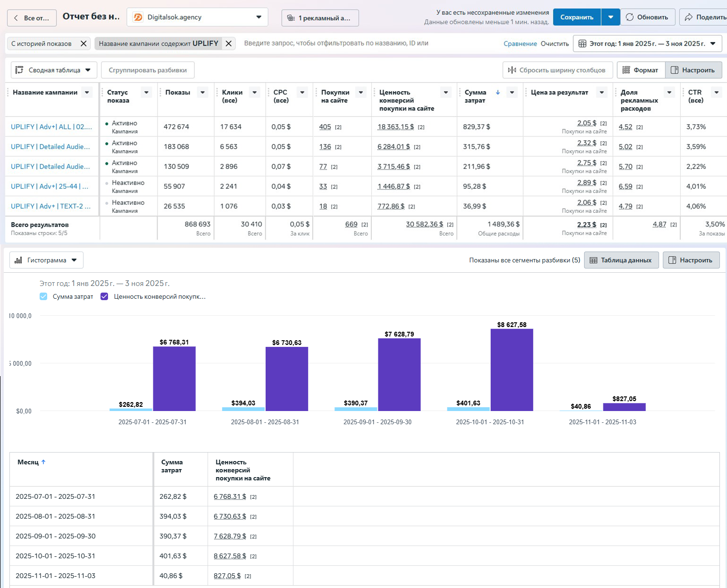Viewport: 727px width, 588px height.
Task: Click the Сравнение link
Action: pyautogui.click(x=520, y=43)
